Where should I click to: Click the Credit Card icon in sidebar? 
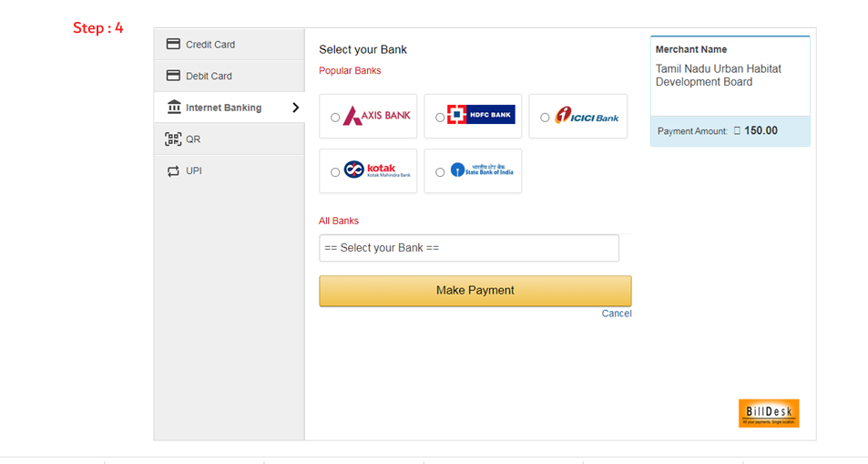173,44
